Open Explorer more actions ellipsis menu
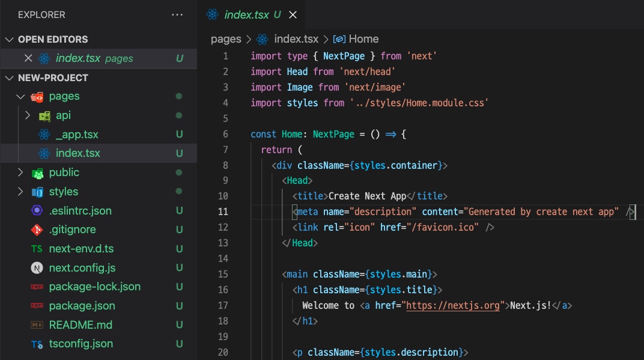This screenshot has height=360, width=644. coord(177,15)
